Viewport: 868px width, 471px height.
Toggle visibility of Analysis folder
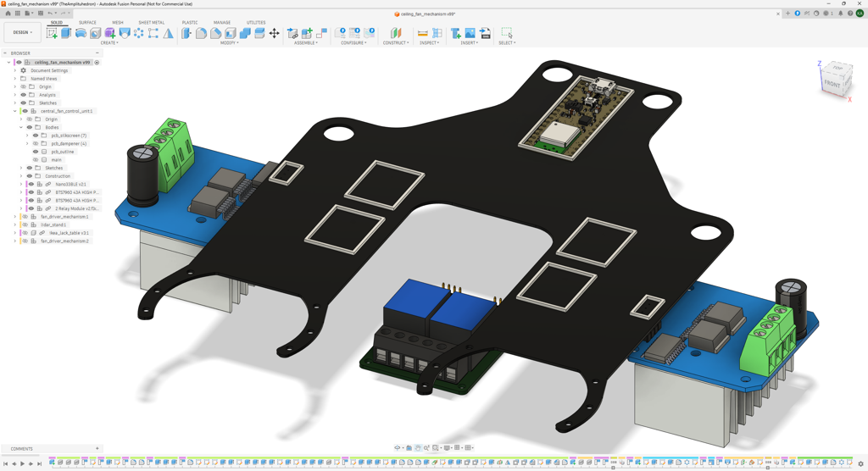click(x=23, y=95)
